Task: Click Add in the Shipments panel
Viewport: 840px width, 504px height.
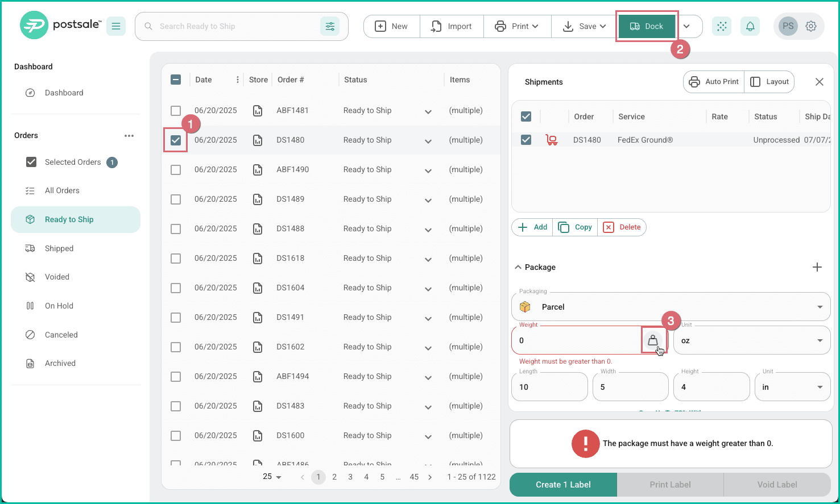Action: pos(532,227)
